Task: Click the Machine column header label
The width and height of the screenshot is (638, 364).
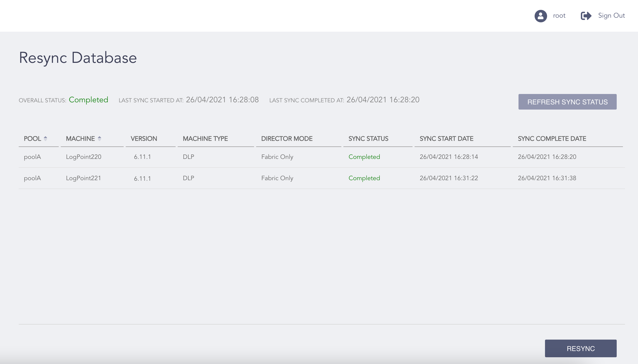Action: [x=80, y=139]
